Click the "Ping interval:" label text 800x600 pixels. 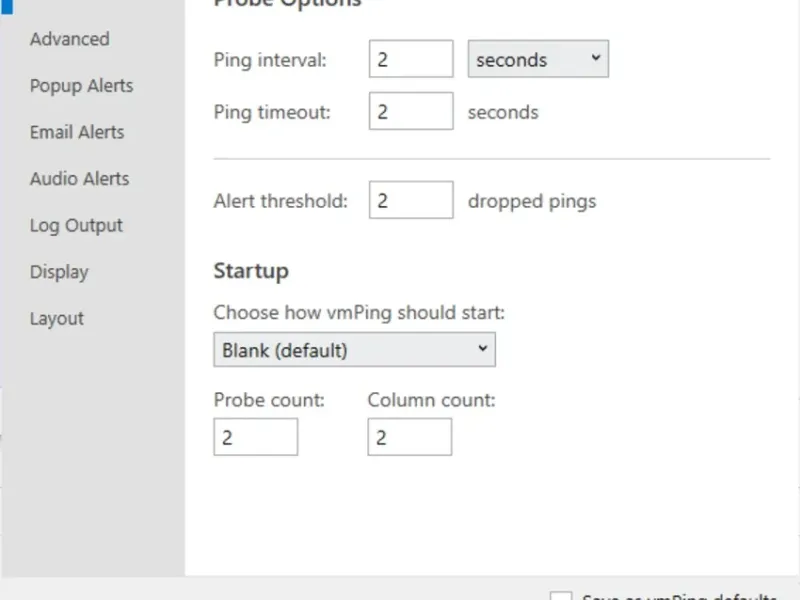point(270,60)
